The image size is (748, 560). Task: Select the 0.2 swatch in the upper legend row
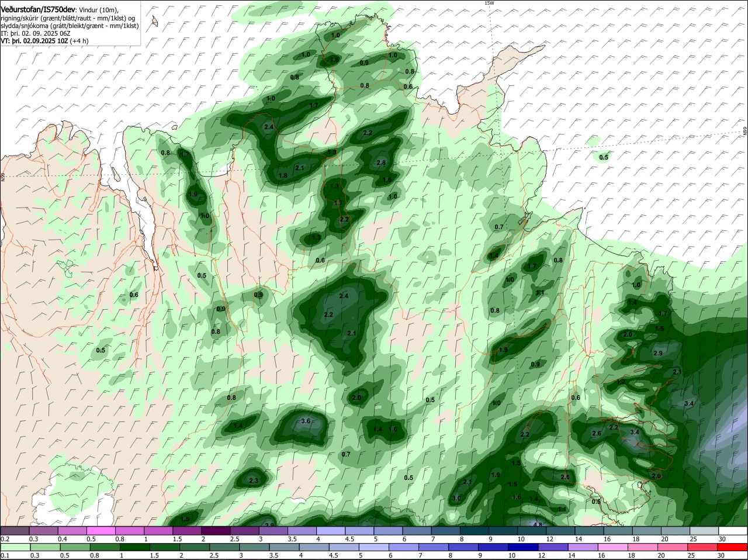(15, 531)
